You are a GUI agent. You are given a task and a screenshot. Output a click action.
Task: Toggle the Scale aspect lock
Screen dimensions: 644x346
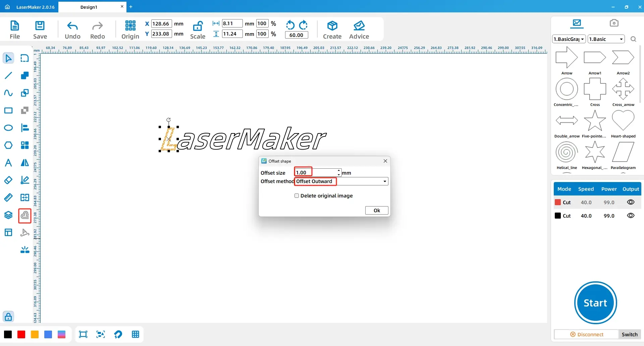pyautogui.click(x=198, y=30)
